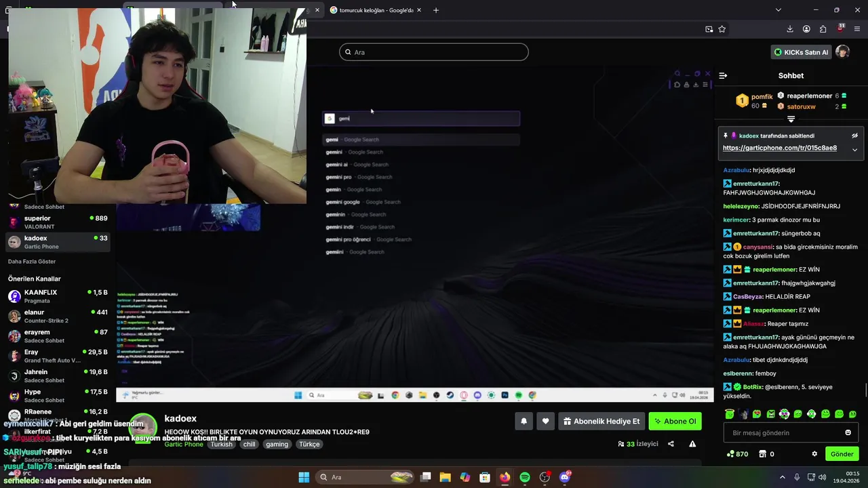Click the heart-eyes green emote

click(x=757, y=414)
